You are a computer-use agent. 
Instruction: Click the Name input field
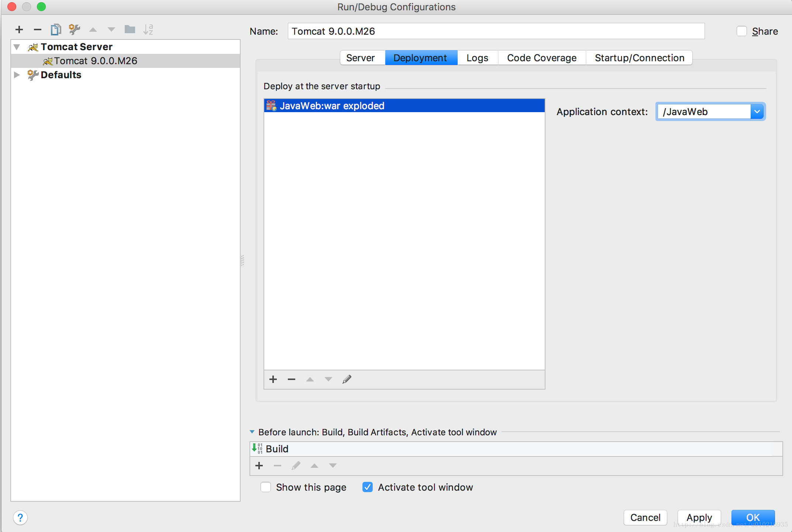tap(496, 31)
